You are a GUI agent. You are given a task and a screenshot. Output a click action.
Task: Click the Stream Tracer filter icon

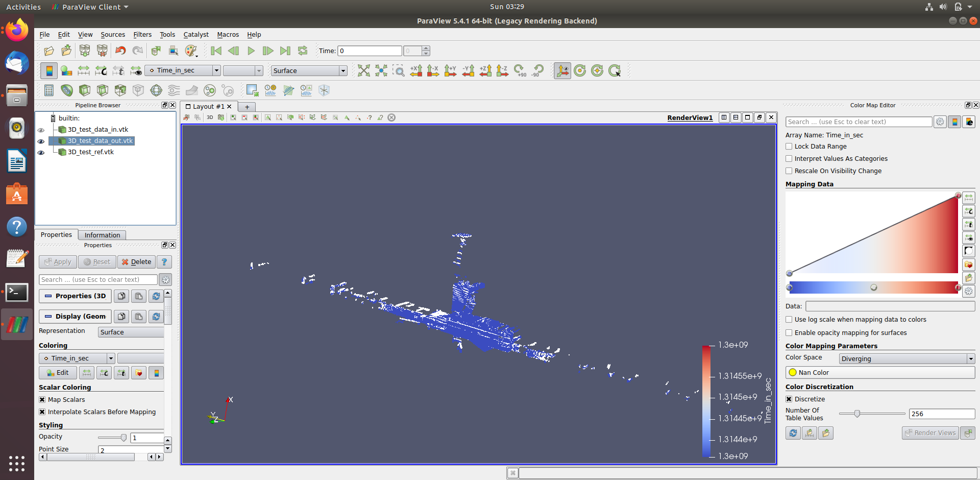[x=174, y=90]
